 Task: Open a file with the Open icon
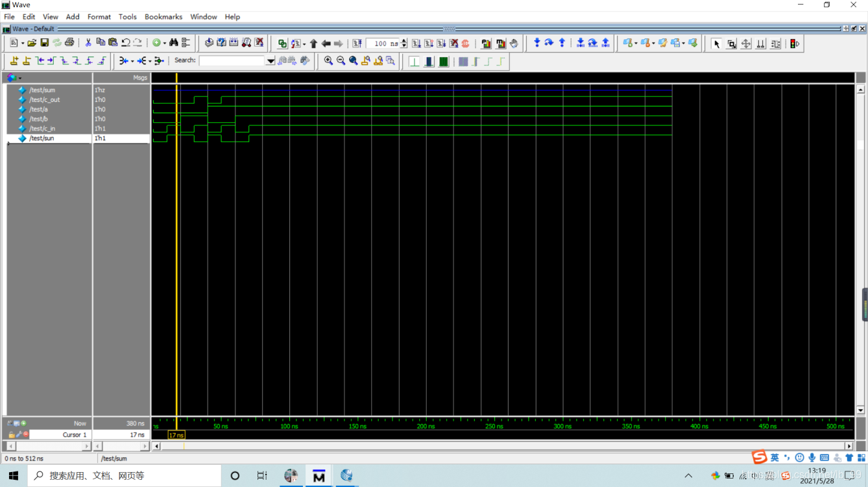click(32, 43)
